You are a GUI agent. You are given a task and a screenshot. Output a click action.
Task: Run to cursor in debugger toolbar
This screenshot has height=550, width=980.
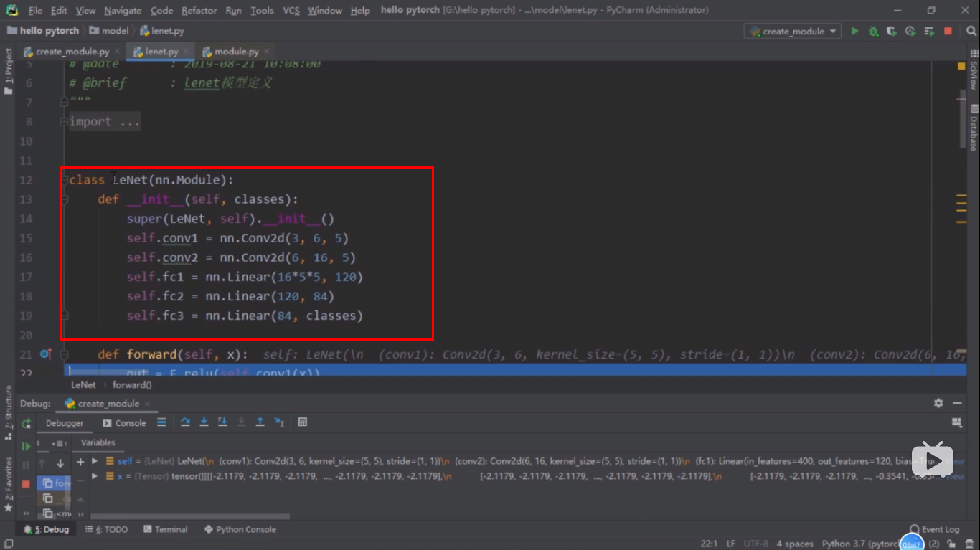[x=279, y=422]
